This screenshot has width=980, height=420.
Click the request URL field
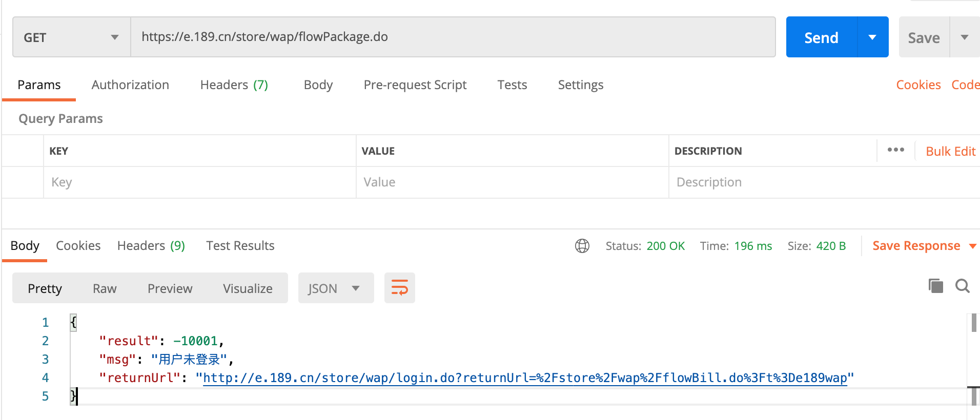(x=453, y=37)
